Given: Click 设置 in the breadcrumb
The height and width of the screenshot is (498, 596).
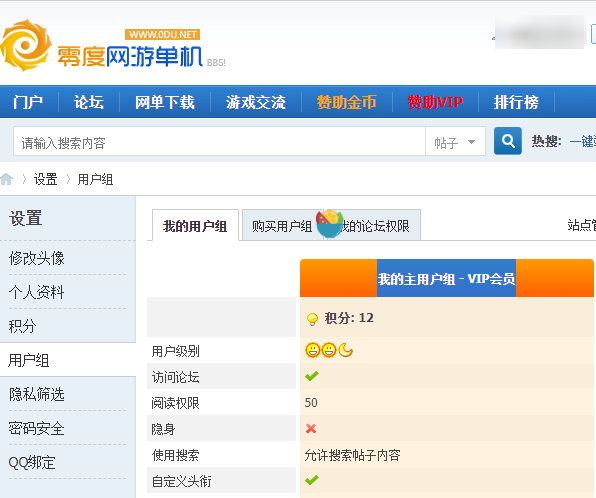Looking at the screenshot, I should [46, 179].
